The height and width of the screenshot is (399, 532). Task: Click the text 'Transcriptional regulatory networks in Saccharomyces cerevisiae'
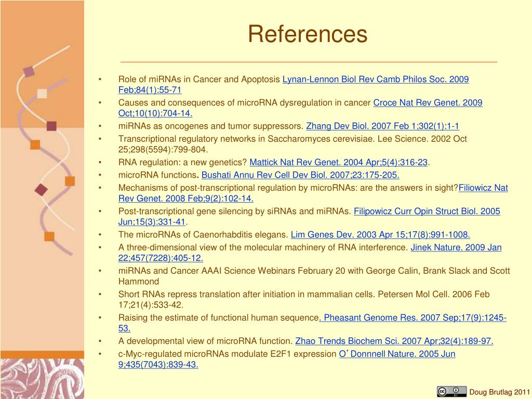coord(245,139)
